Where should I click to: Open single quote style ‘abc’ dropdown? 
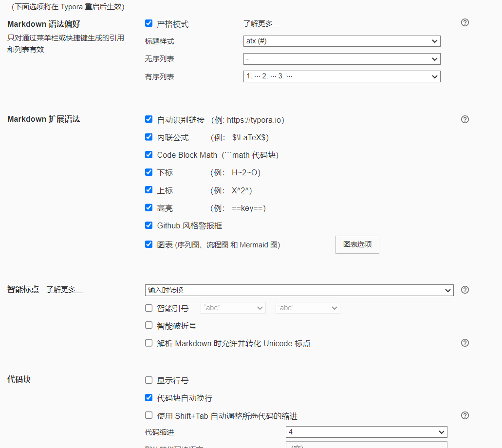tap(308, 308)
